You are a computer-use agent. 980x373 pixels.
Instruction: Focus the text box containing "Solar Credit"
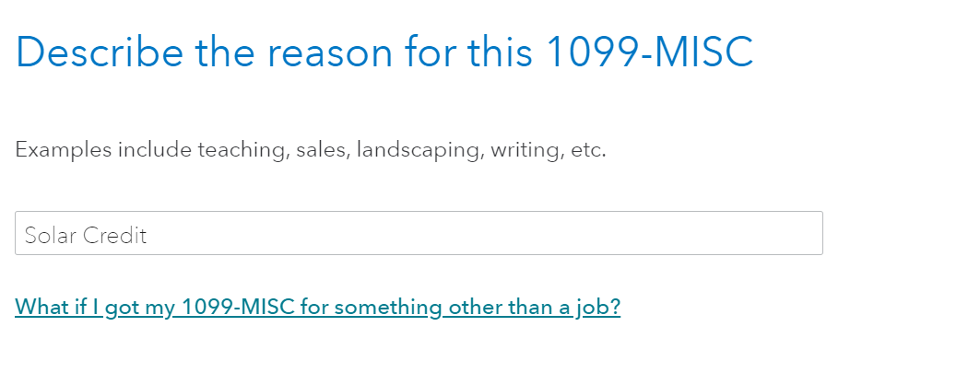pyautogui.click(x=419, y=234)
